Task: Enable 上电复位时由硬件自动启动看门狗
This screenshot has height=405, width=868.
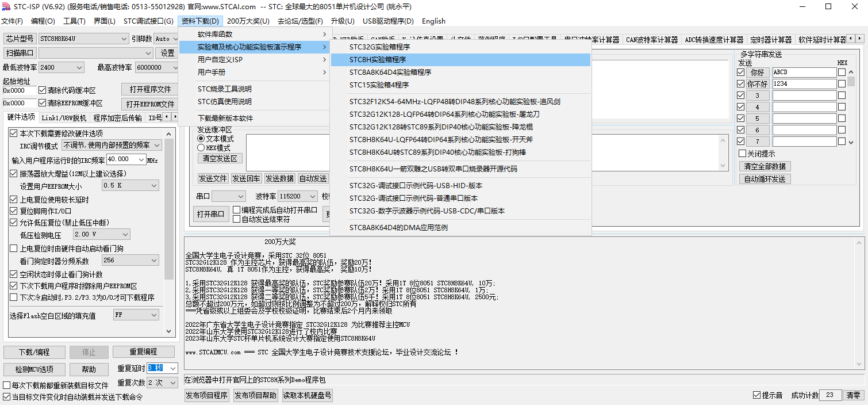Action: coord(14,249)
